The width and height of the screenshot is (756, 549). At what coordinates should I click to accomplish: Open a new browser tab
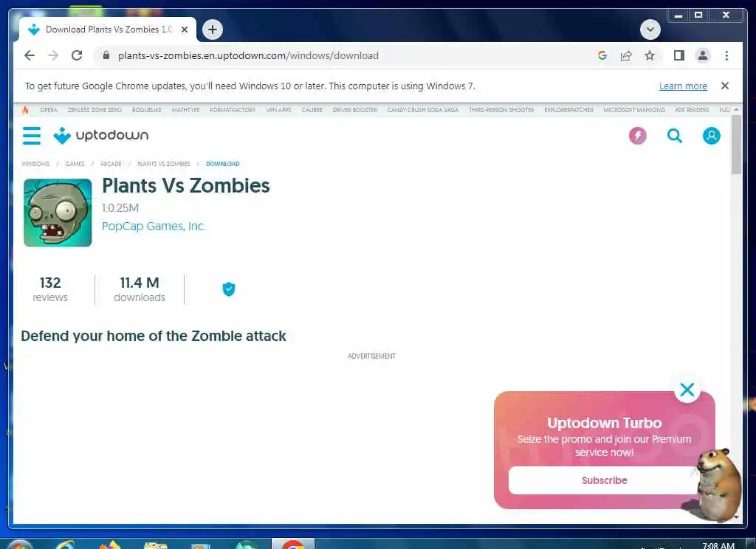(212, 30)
